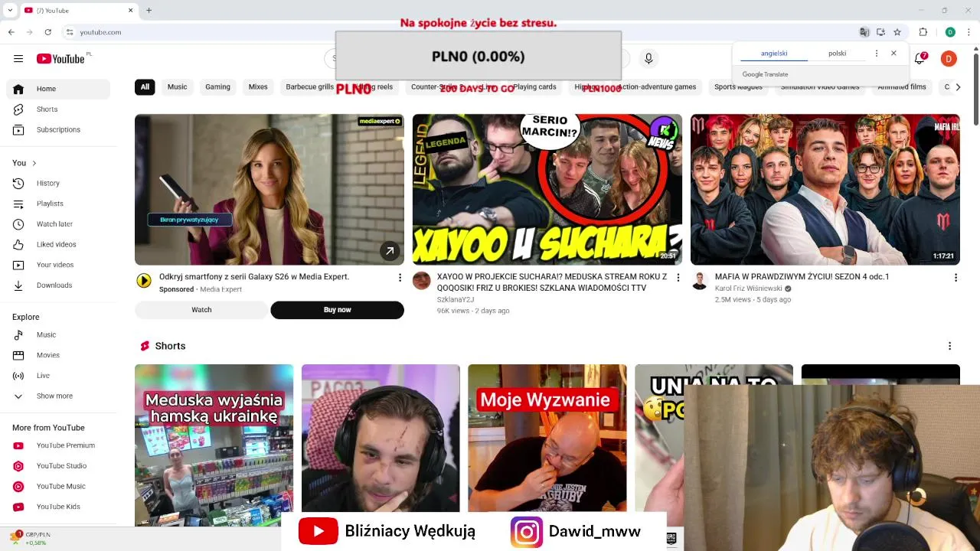The image size is (980, 551).
Task: Switch translation to angielski tab
Action: coord(774,54)
